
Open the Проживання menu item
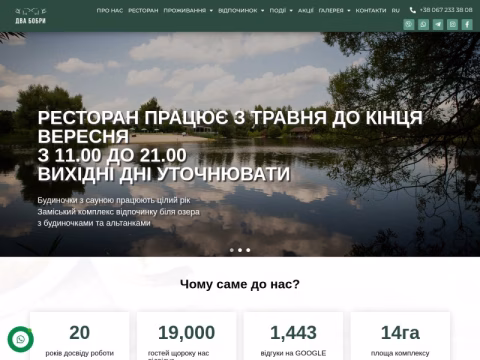185,11
